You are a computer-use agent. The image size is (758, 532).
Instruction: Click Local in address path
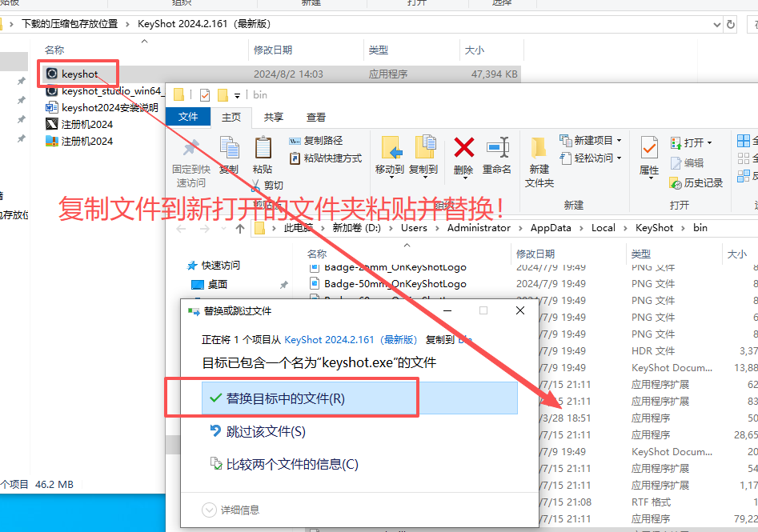coord(604,228)
